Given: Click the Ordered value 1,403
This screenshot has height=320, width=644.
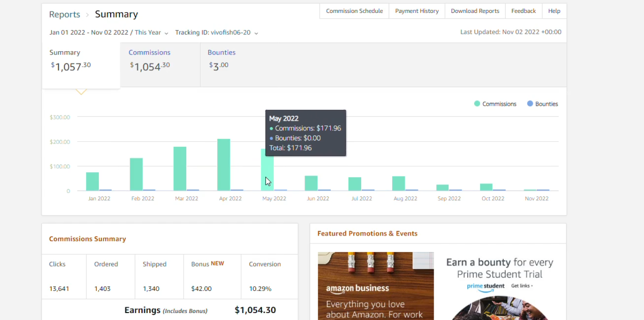Looking at the screenshot, I should click(x=103, y=289).
